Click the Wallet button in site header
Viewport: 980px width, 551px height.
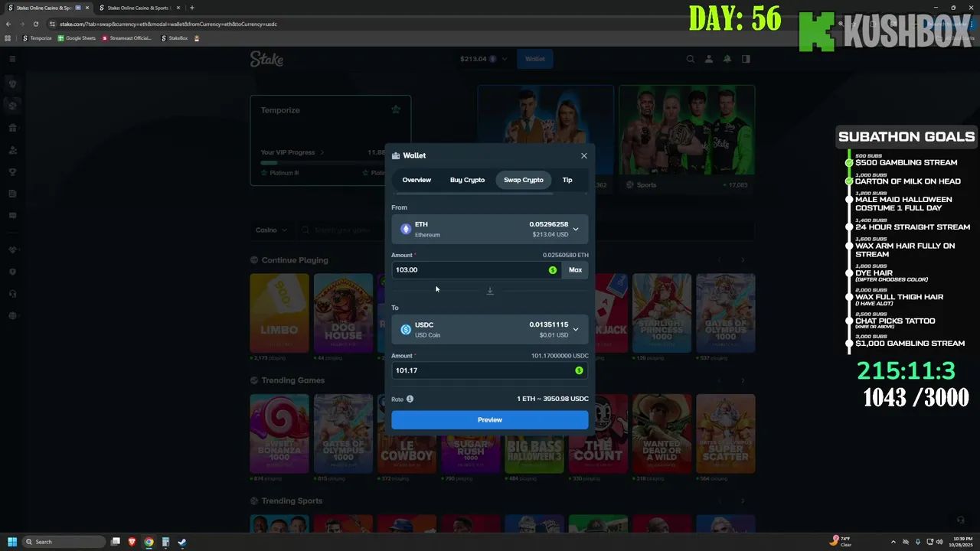click(535, 59)
